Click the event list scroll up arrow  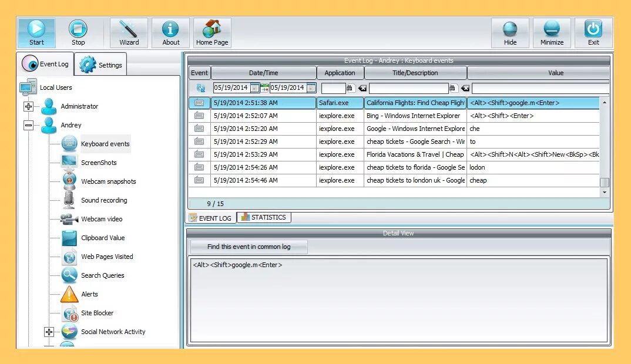605,103
